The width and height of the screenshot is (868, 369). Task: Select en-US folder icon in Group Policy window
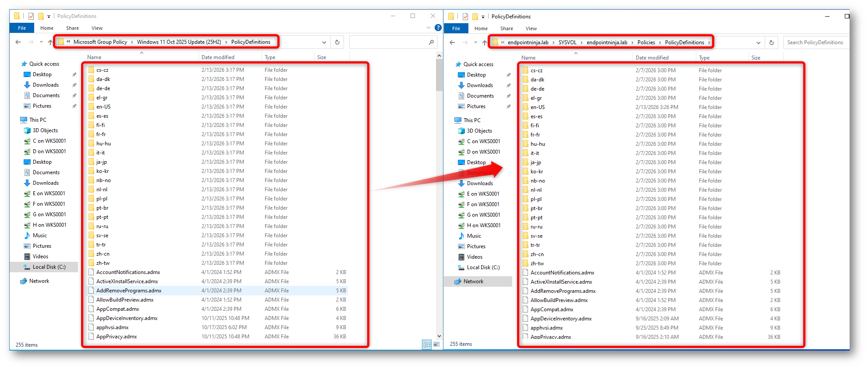coord(91,107)
